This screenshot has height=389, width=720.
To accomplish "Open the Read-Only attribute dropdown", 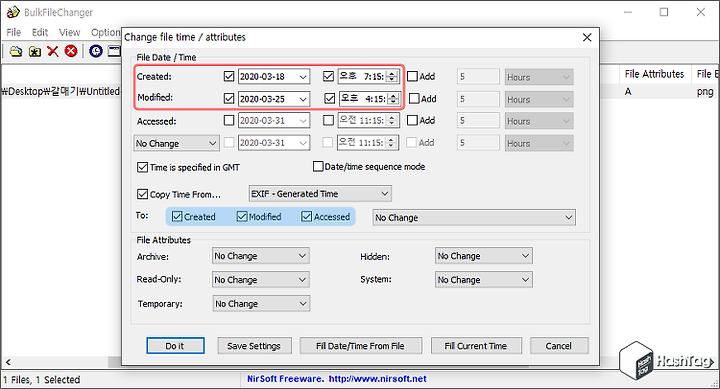I will click(260, 280).
